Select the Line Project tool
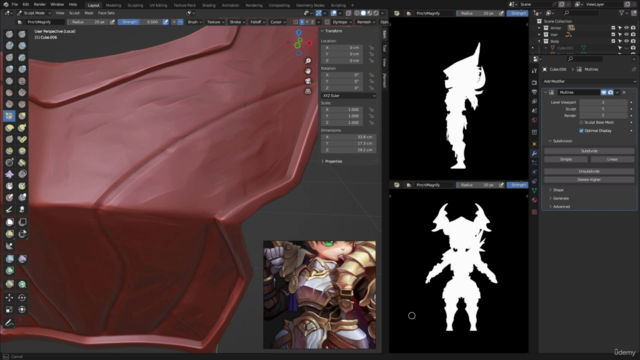Viewport: 640px width, 360px height. point(9,246)
